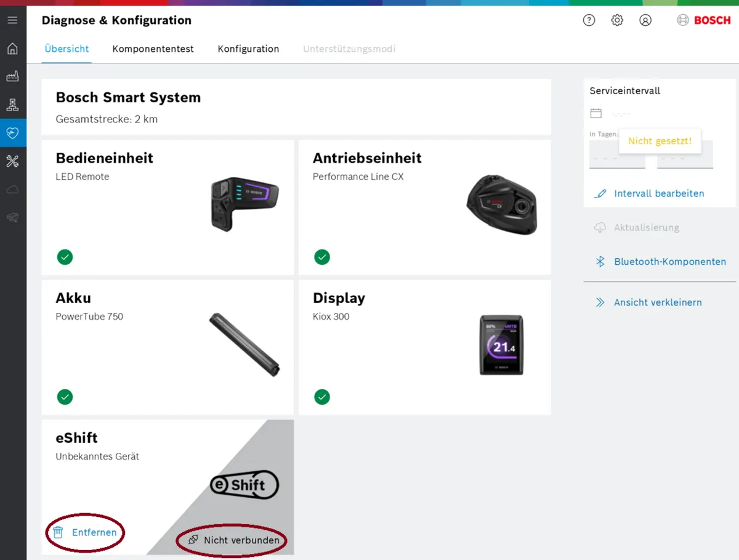Screen dimensions: 739x560
Task: Click the Bosch logo
Action: 704,20
